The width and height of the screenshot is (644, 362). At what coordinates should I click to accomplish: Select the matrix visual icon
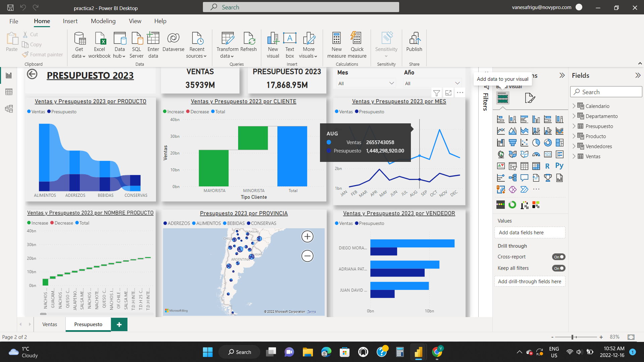coord(536,166)
